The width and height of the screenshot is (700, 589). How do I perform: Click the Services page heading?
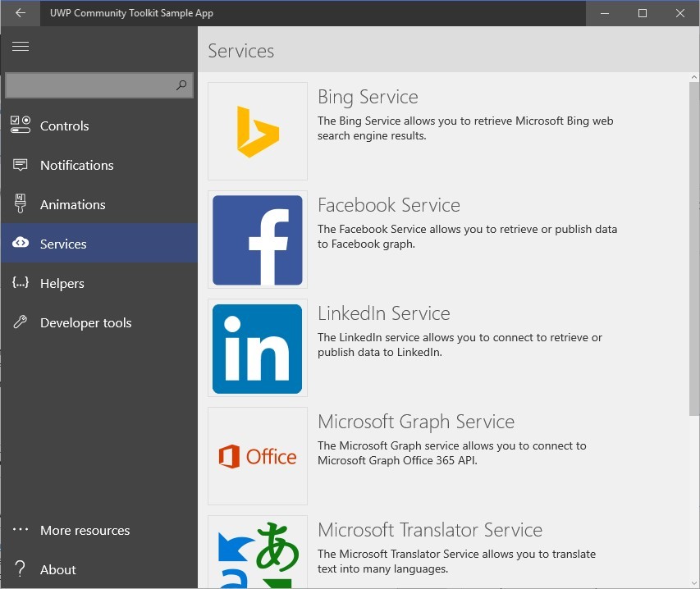[241, 51]
